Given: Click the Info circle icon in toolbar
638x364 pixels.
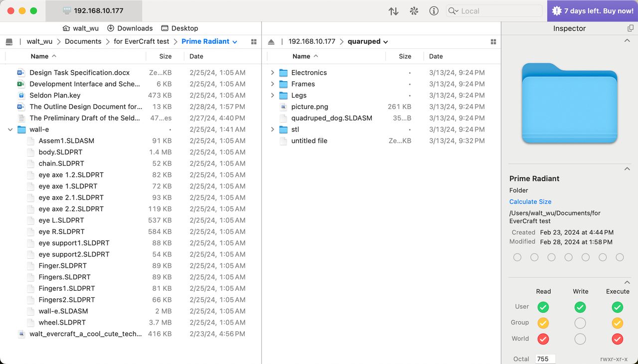Looking at the screenshot, I should [x=433, y=10].
